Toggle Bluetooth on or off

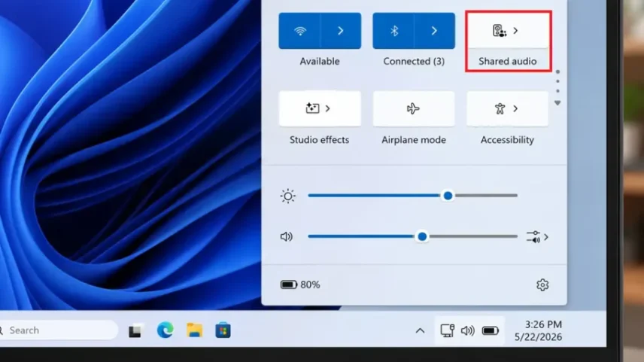(x=393, y=31)
